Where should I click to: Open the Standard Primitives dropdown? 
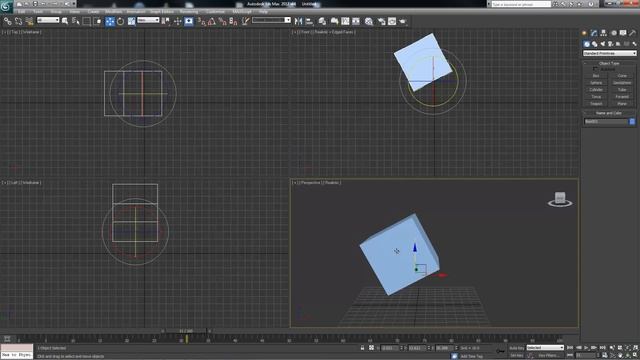click(x=609, y=53)
